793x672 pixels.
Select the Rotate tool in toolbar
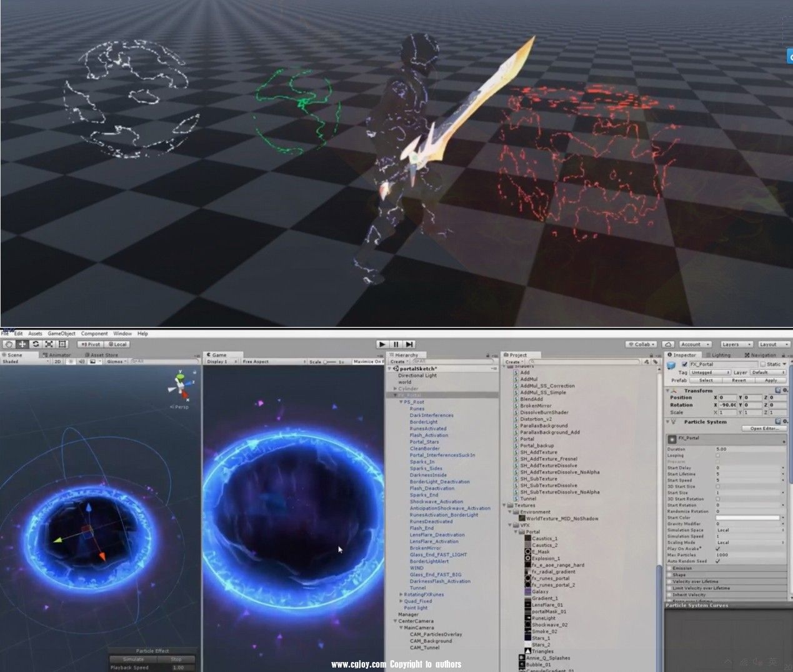click(x=36, y=344)
